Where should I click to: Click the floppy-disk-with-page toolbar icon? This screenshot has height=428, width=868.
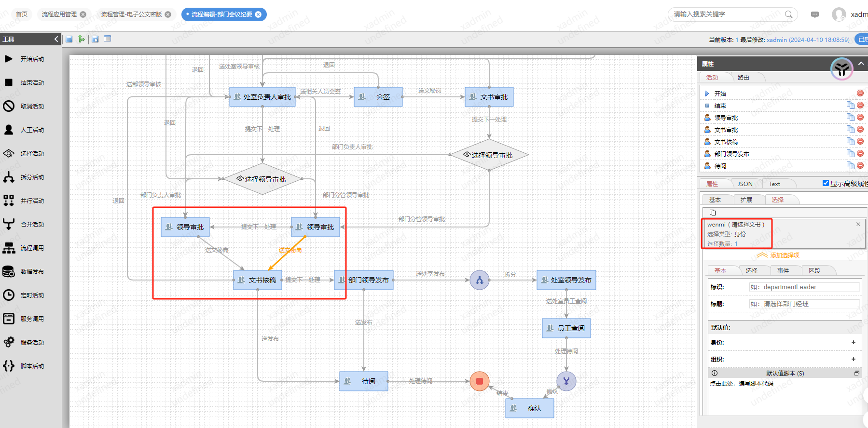click(95, 39)
